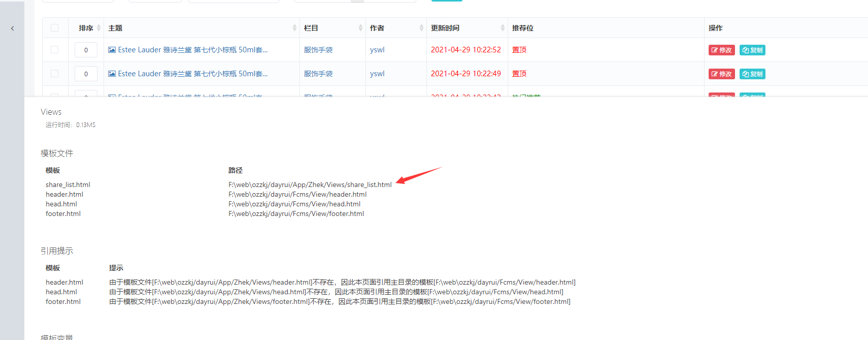Open the 服饰手袋 category link in the first row

click(318, 50)
